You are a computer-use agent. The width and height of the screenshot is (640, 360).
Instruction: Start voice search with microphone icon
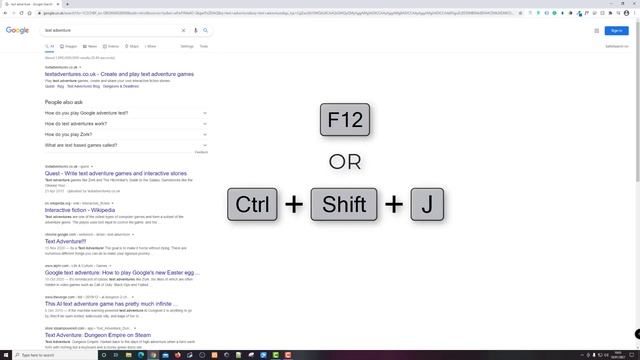coord(196,30)
